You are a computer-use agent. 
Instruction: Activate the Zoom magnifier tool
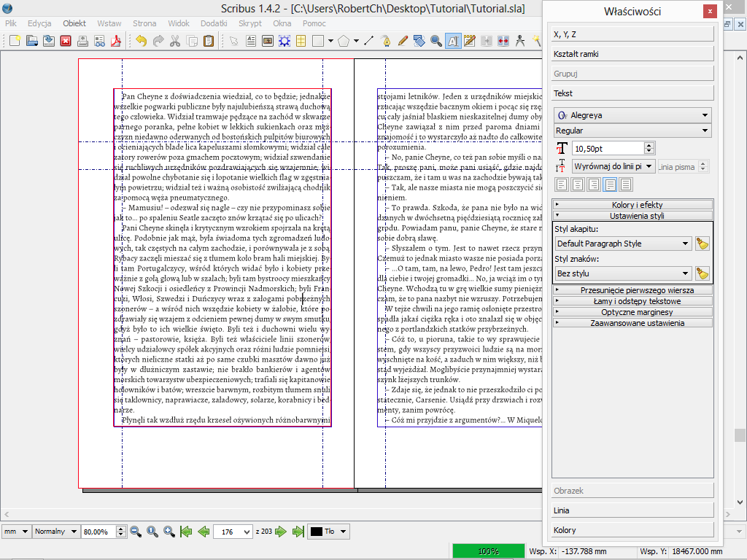click(x=436, y=41)
